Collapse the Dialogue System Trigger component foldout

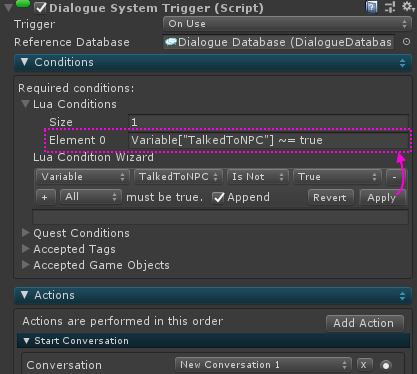coord(8,8)
